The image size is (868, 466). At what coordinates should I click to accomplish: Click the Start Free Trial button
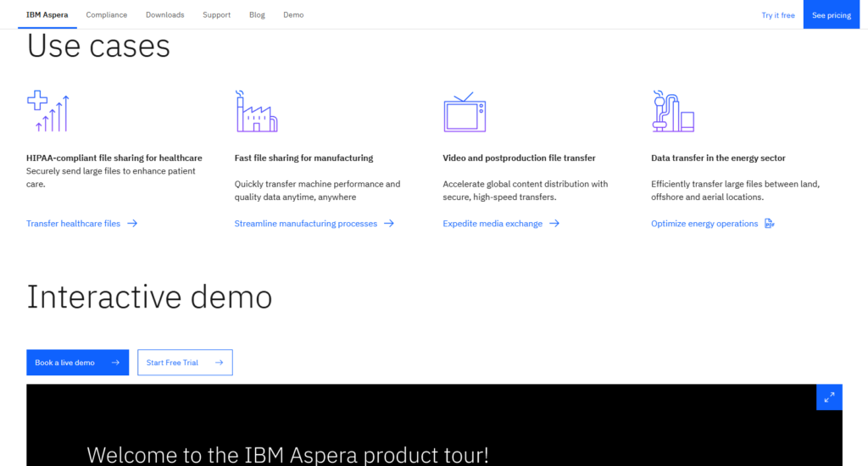(185, 363)
